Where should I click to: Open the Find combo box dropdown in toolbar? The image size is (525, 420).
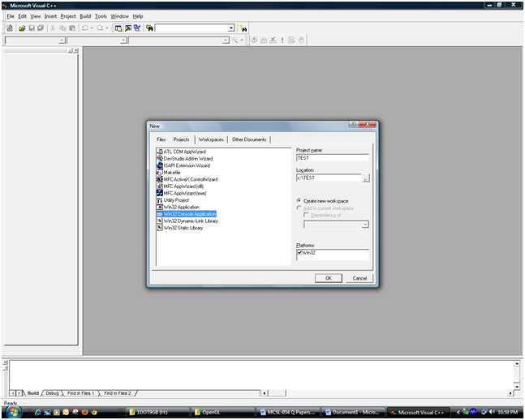[230, 28]
